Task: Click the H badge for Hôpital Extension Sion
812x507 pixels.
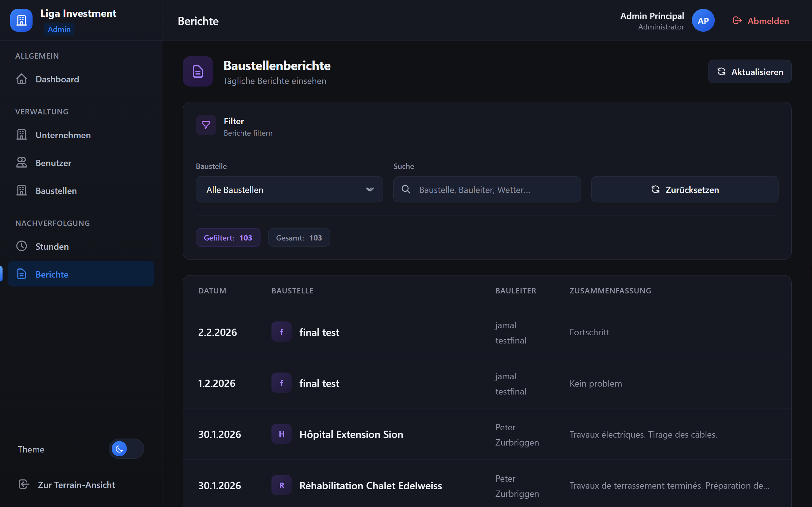Action: coord(281,434)
